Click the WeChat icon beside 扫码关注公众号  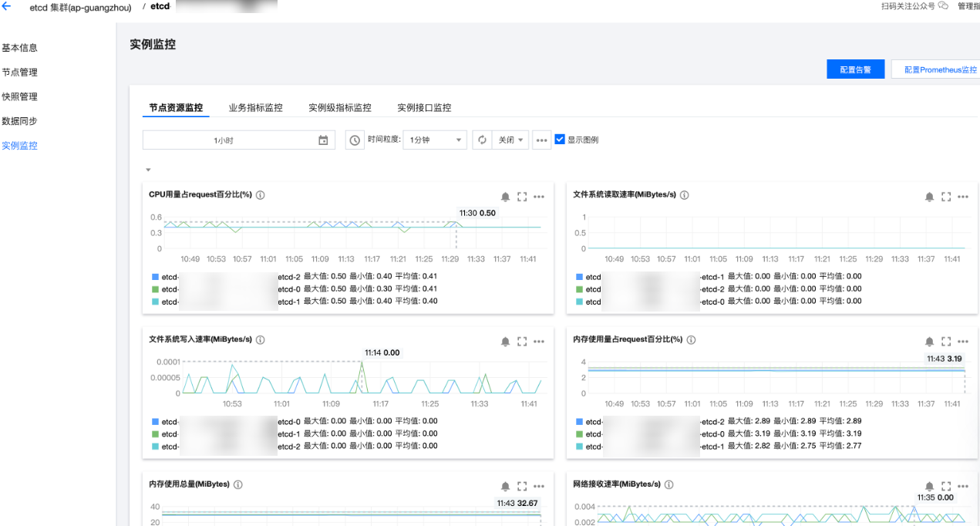coord(943,5)
